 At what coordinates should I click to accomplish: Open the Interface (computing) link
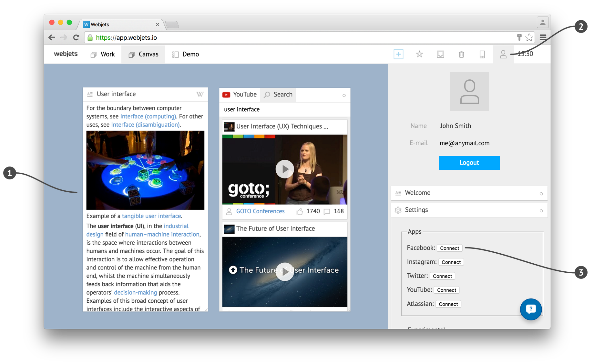point(148,116)
